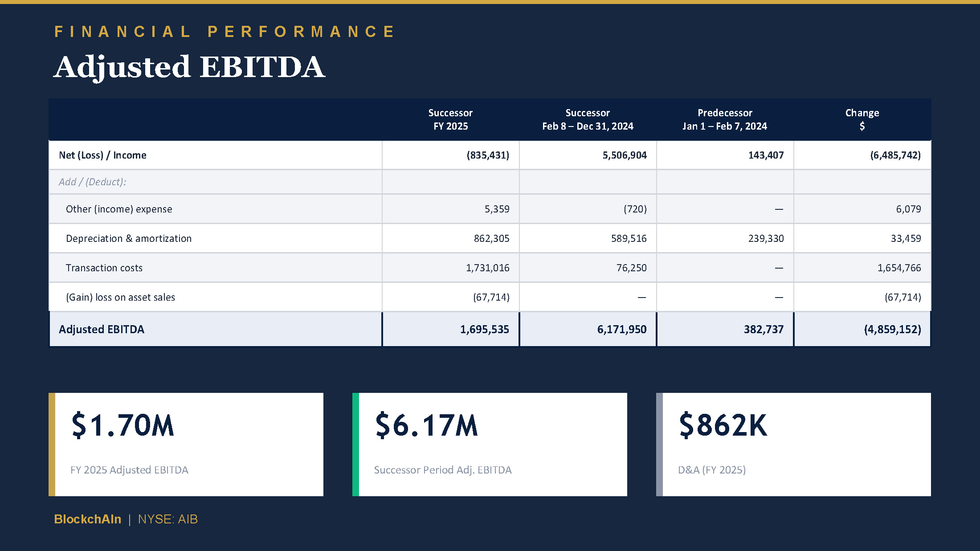Select the Net (Loss) / Income row label
The height and width of the screenshot is (551, 980).
pos(102,155)
